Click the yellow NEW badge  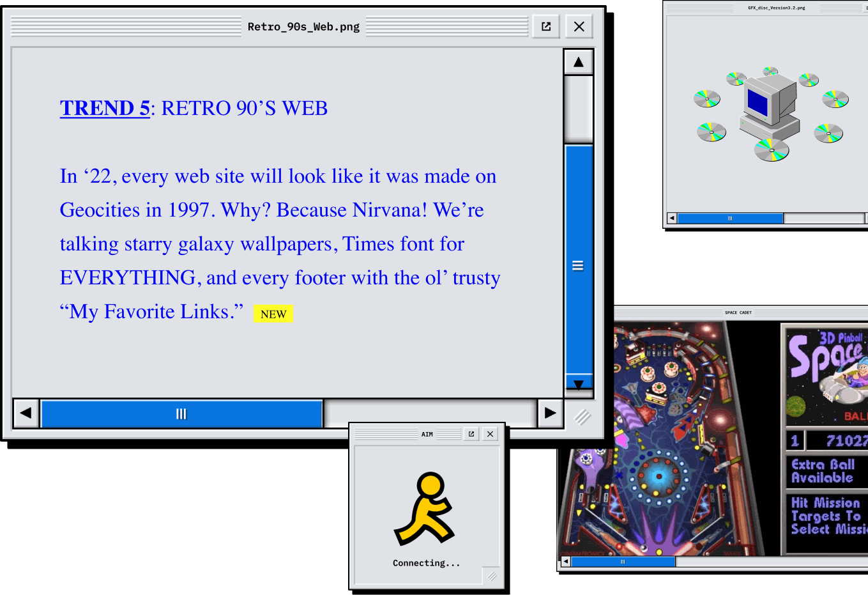273,314
